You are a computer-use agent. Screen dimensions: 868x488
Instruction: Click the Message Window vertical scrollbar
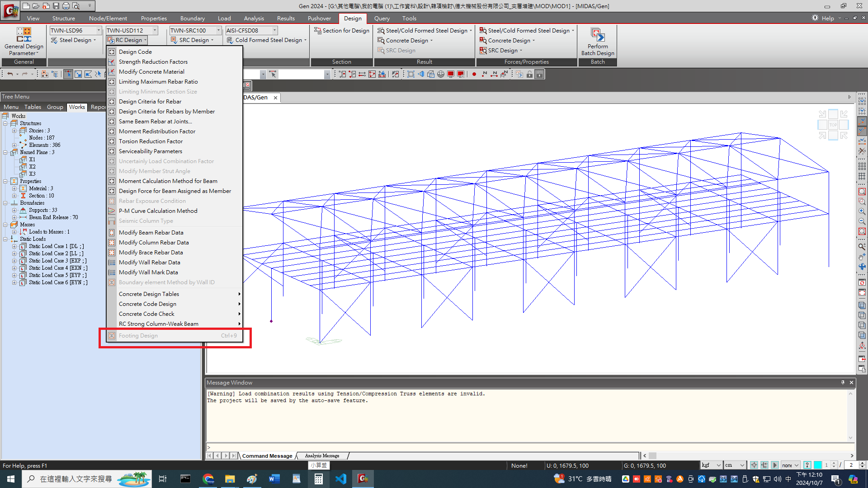(x=850, y=416)
